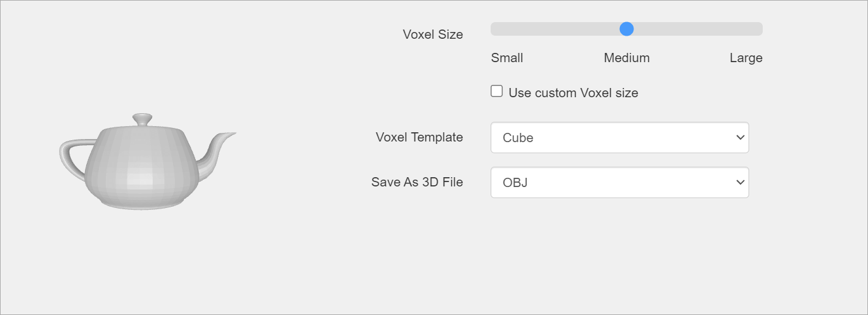The height and width of the screenshot is (315, 868).
Task: Click the teapot lid knob in the preview
Action: [x=142, y=118]
